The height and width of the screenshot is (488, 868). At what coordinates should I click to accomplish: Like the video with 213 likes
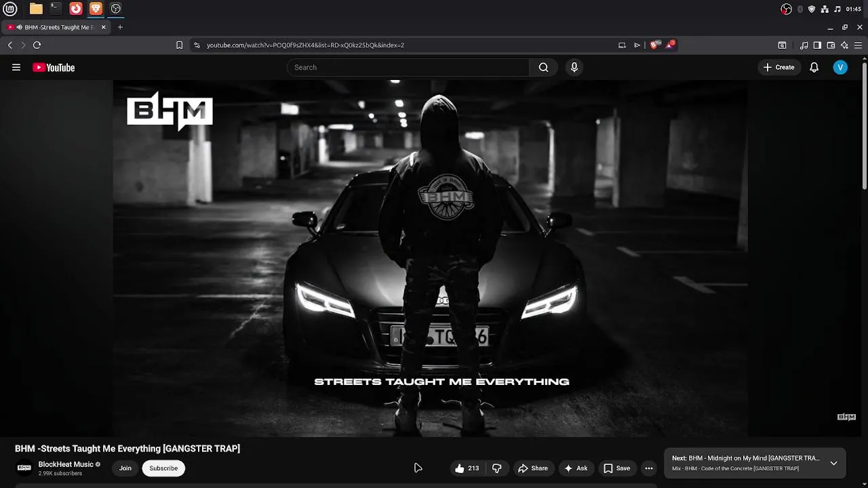[x=467, y=468]
